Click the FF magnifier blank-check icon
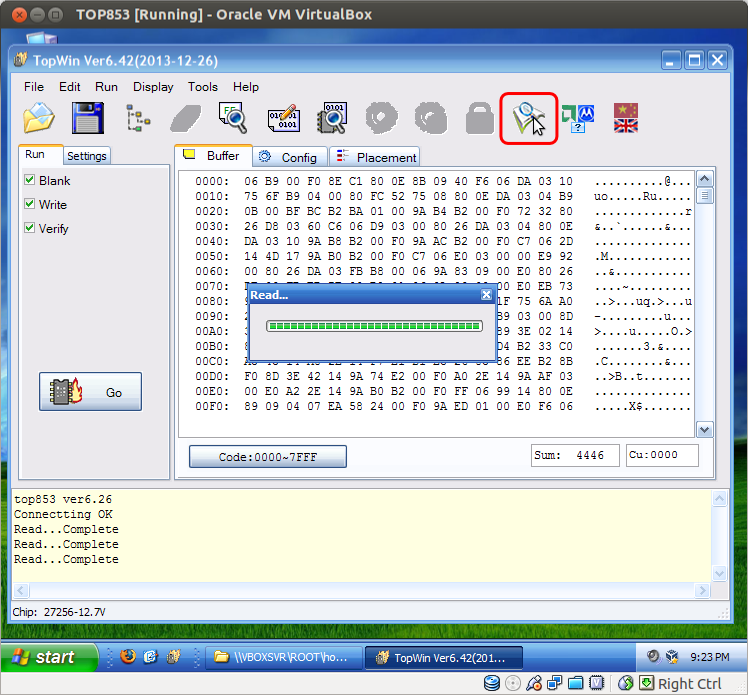Viewport: 748px width, 695px height. click(233, 118)
